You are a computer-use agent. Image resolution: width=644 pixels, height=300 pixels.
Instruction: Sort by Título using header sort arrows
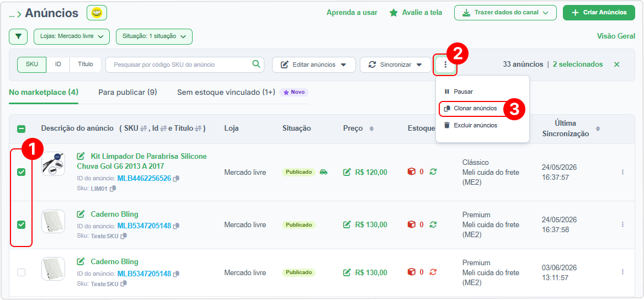(x=198, y=129)
